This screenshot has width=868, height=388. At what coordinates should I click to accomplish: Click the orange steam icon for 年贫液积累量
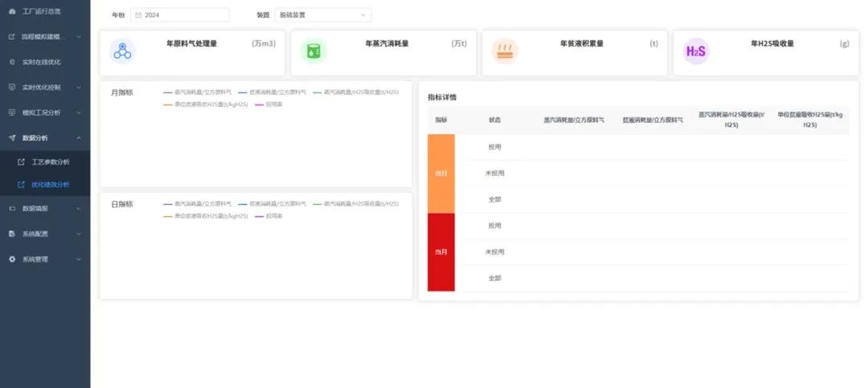pos(505,51)
